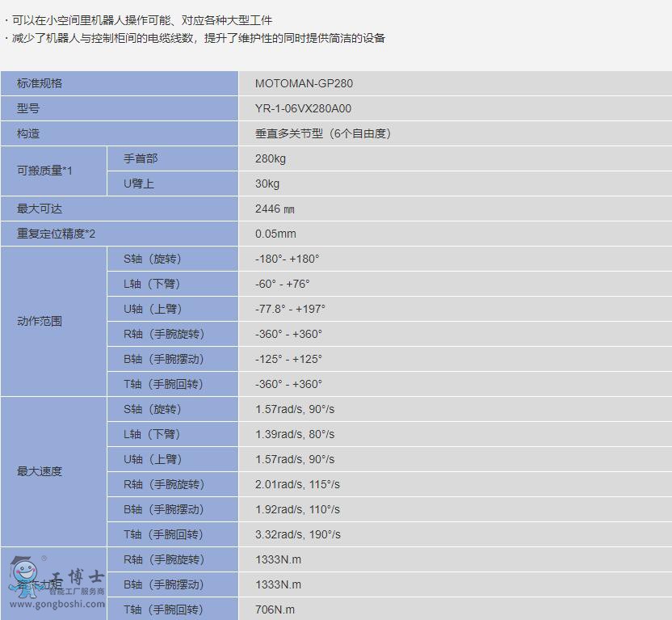
Task: Click the 可搬质量*1 label
Action: [44, 171]
